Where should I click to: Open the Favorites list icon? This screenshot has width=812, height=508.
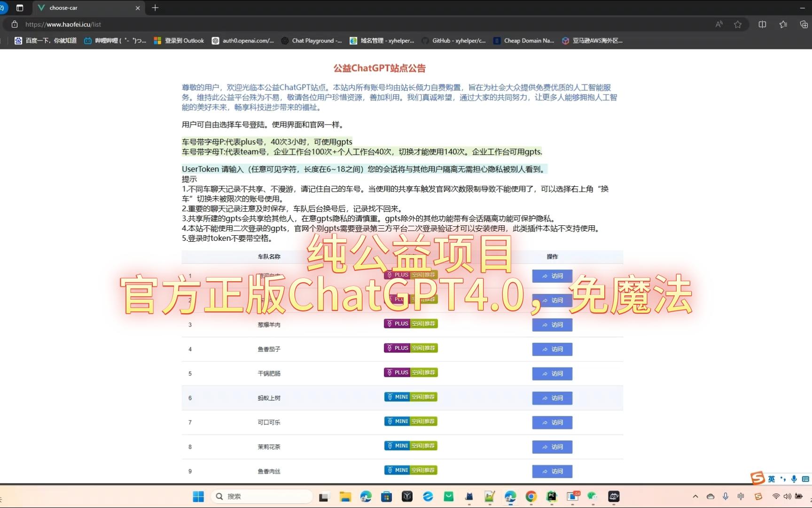coord(783,24)
